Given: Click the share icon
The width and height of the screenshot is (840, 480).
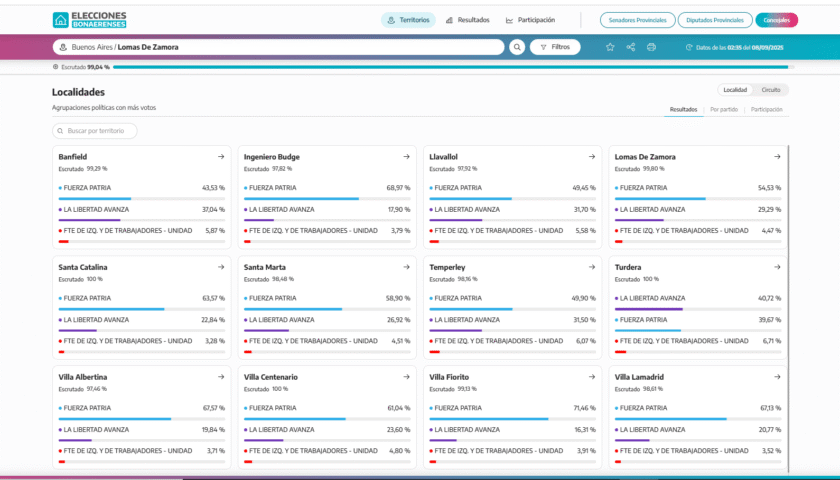Looking at the screenshot, I should pos(631,47).
